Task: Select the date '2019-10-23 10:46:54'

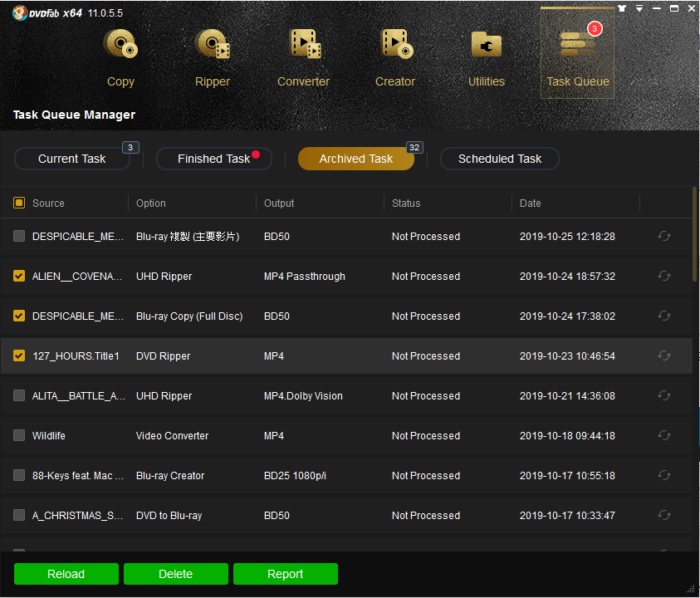Action: click(567, 356)
